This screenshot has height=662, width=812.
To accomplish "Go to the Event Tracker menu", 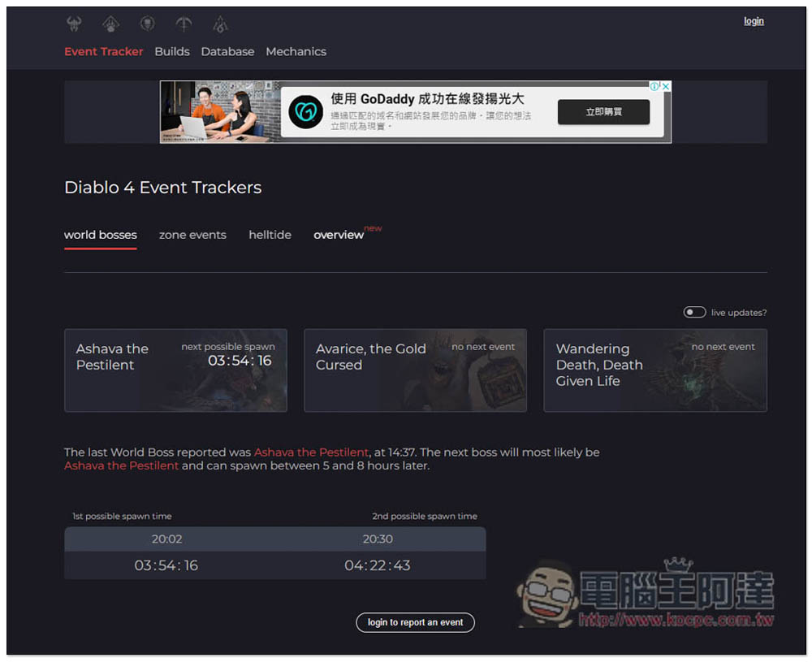I will (x=104, y=52).
